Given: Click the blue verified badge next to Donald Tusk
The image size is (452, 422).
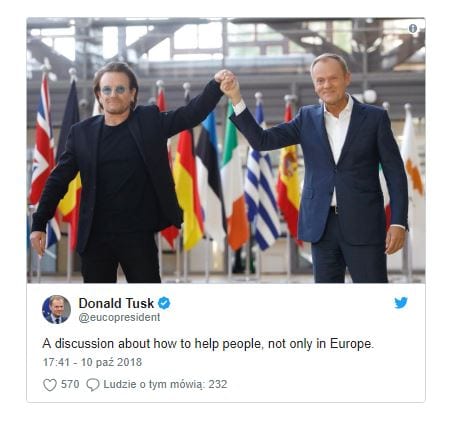Looking at the screenshot, I should 164,303.
